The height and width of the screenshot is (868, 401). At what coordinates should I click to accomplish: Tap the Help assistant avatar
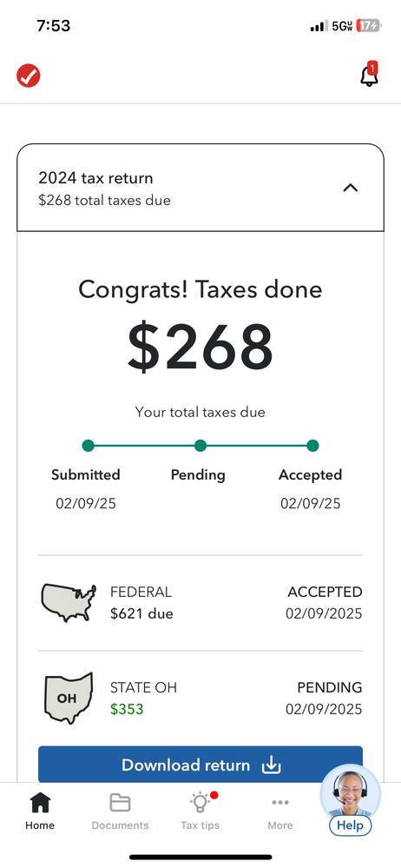click(351, 792)
